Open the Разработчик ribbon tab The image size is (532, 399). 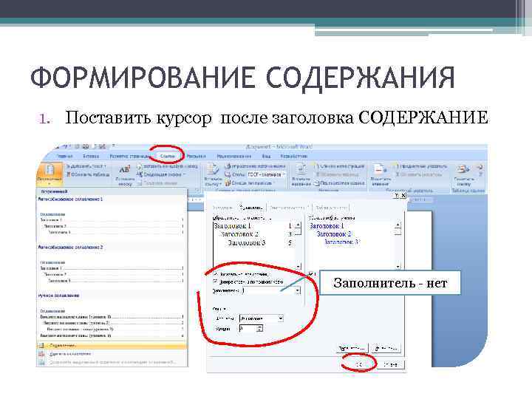(294, 156)
